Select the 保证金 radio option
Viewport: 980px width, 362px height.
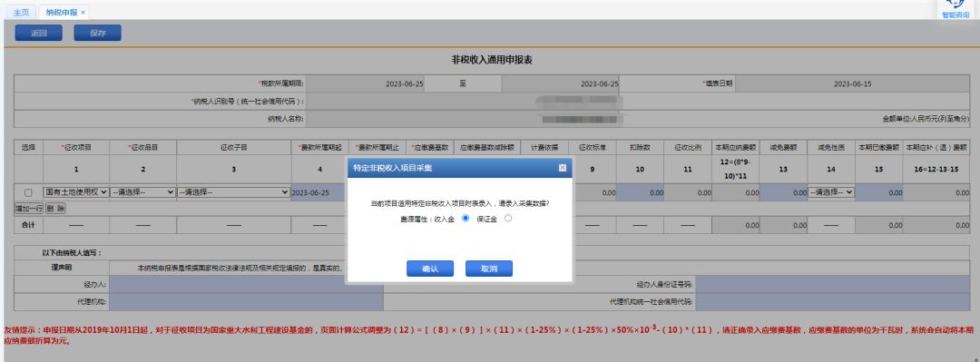508,219
